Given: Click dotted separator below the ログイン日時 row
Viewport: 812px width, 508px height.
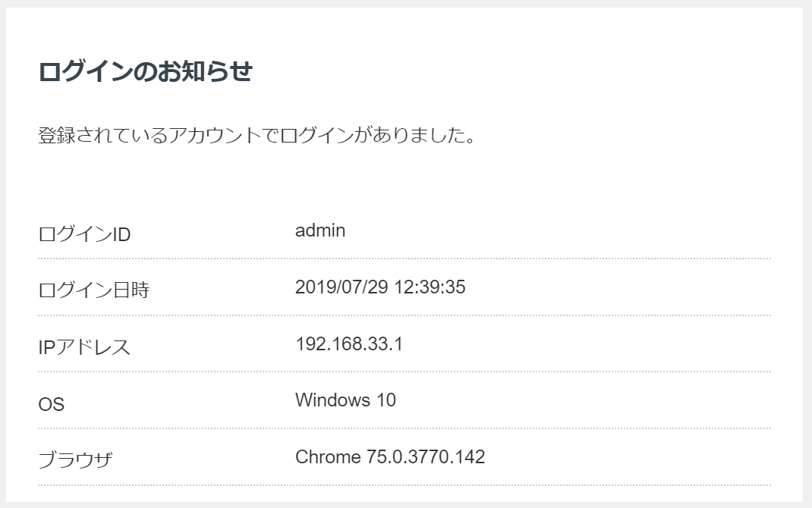Looking at the screenshot, I should [404, 315].
